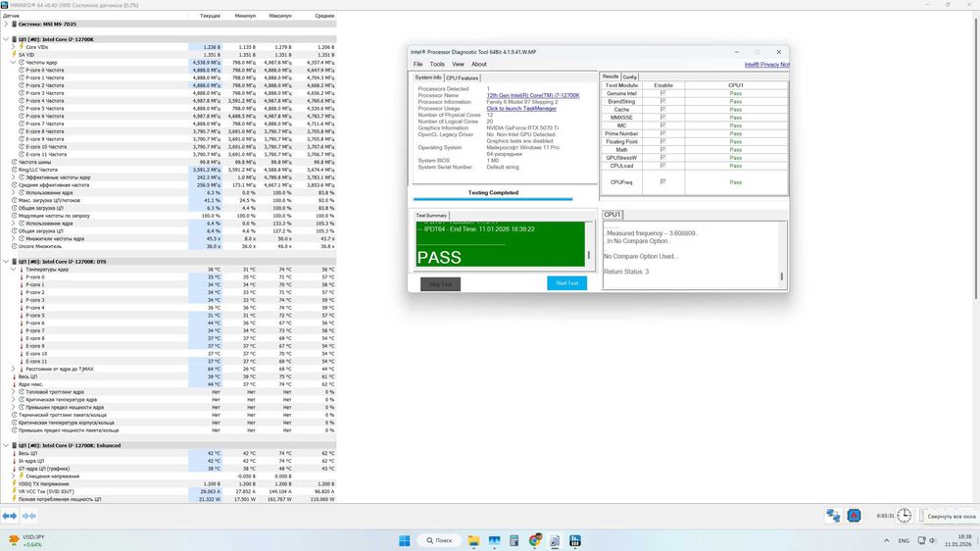Open 12th Gen Intel Core i7-12700K link
The width and height of the screenshot is (980, 551).
click(x=533, y=95)
